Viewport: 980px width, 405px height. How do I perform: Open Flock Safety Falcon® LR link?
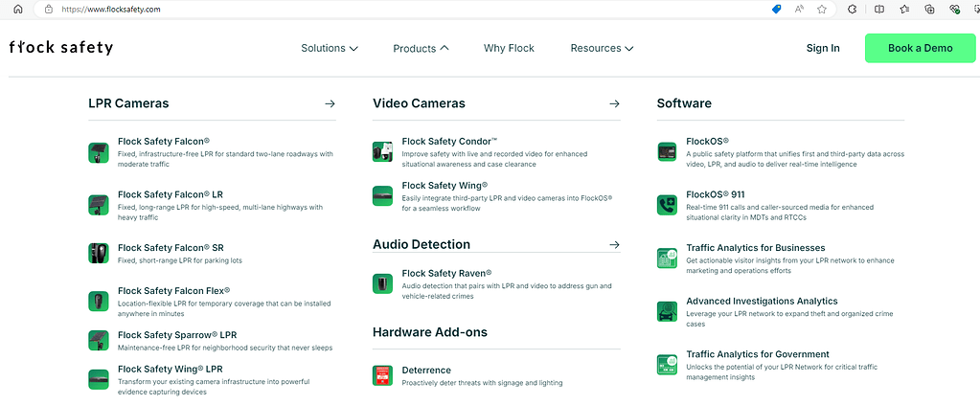click(x=171, y=194)
